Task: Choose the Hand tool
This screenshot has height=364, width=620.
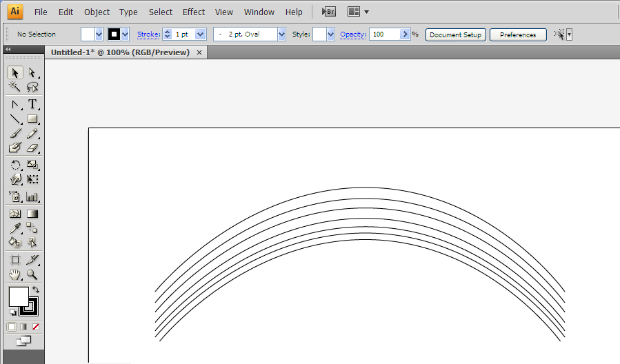Action: click(x=15, y=274)
